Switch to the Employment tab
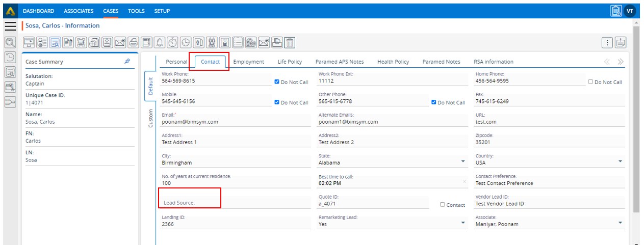This screenshot has width=644, height=245. (x=248, y=62)
